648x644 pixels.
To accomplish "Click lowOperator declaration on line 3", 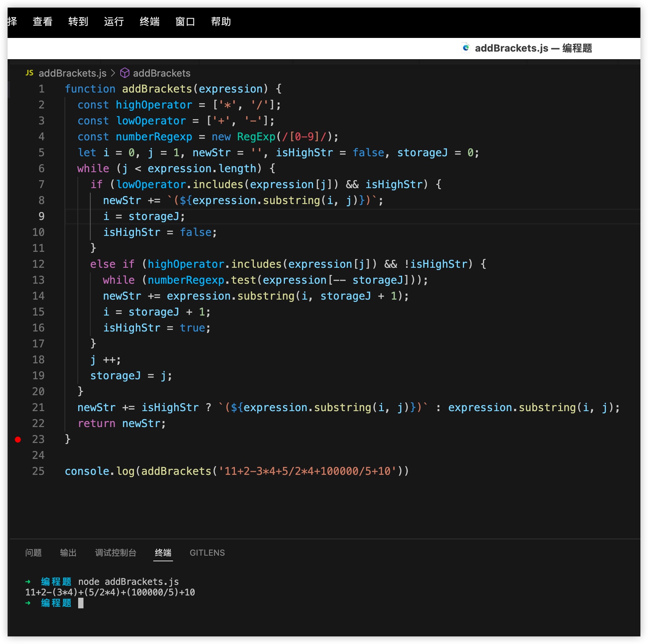I will coord(151,121).
